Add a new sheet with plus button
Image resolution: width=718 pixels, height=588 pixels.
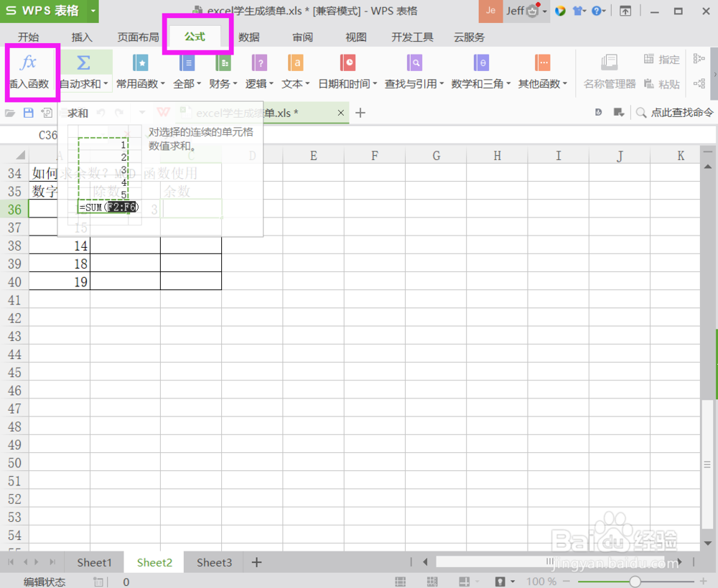[x=257, y=562]
